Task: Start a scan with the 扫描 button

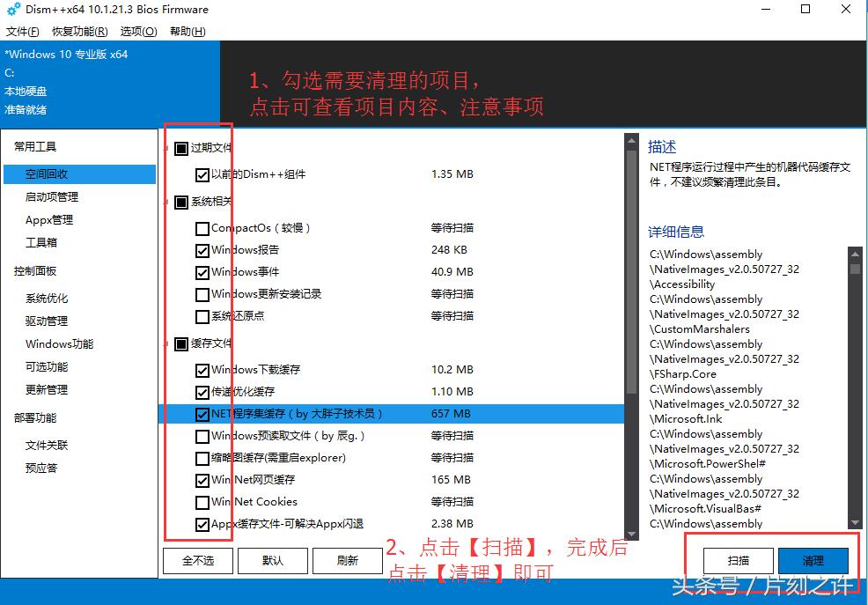Action: 738,560
